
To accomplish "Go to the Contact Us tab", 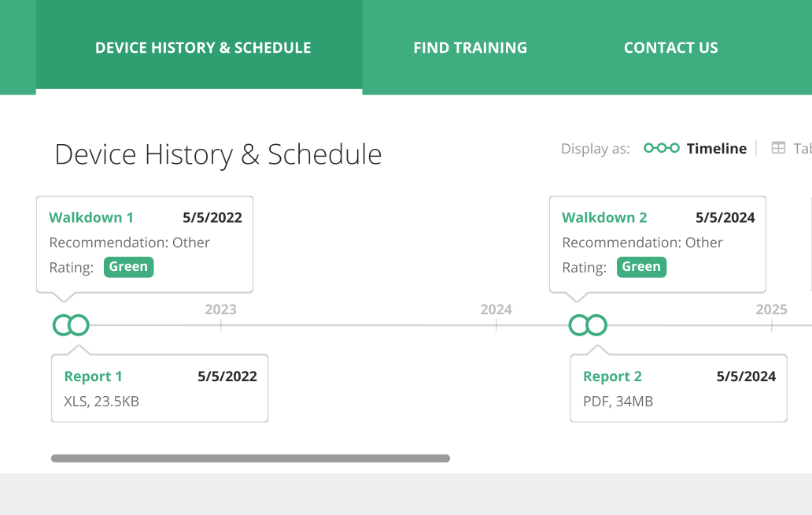I will pyautogui.click(x=670, y=48).
